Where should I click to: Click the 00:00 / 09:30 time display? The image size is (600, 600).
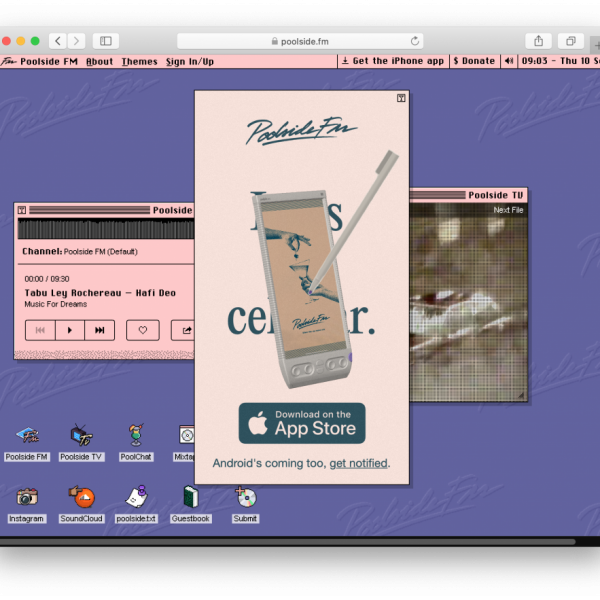point(47,279)
